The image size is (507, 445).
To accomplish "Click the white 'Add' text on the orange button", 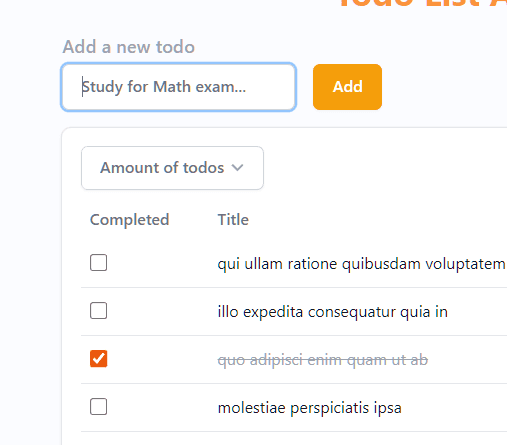I will (348, 87).
